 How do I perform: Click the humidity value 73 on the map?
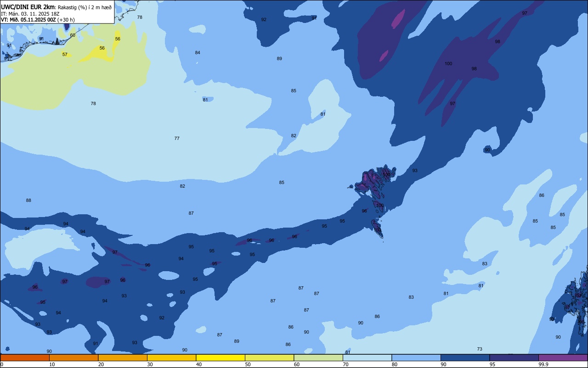(x=480, y=349)
